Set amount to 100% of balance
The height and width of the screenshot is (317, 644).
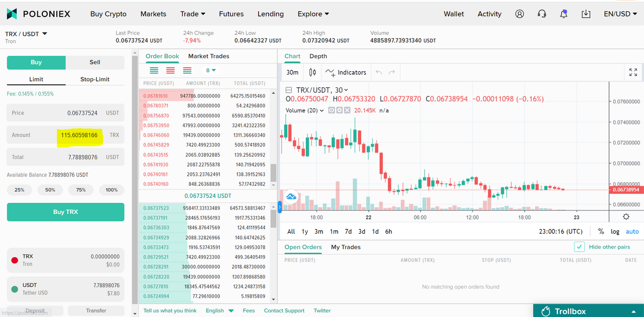point(112,190)
